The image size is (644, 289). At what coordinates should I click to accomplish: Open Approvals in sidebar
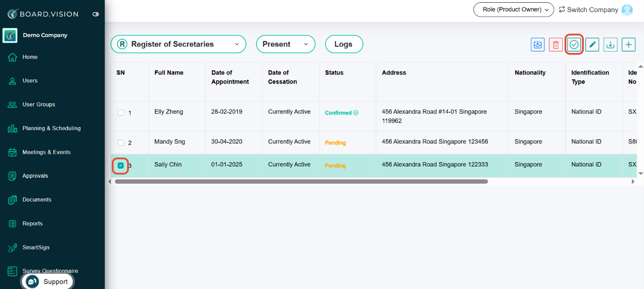(x=35, y=176)
